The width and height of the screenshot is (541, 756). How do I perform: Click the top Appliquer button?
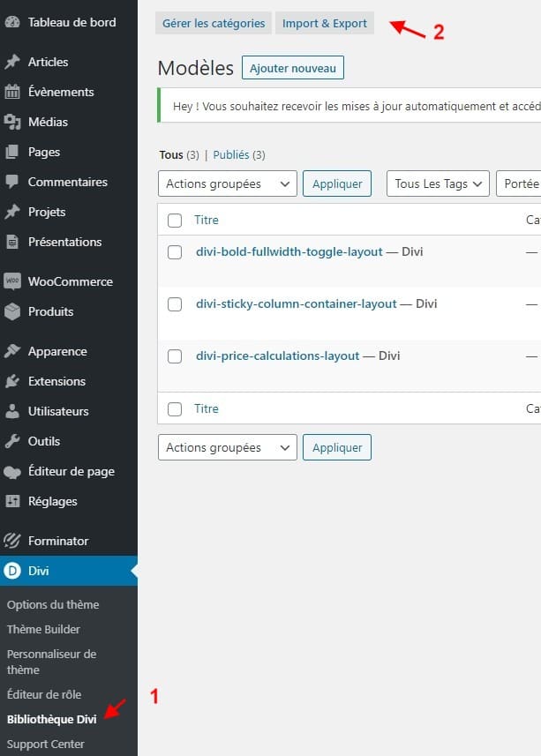(x=337, y=183)
